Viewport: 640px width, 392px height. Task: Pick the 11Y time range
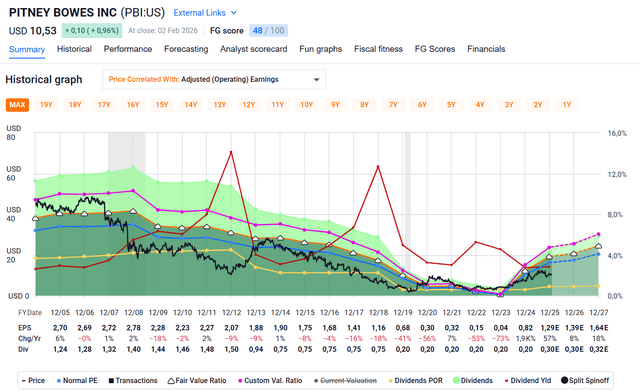pyautogui.click(x=278, y=105)
